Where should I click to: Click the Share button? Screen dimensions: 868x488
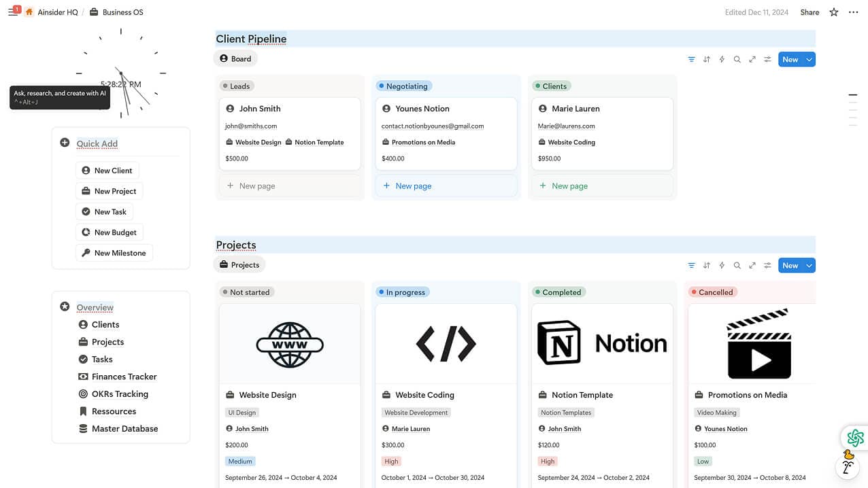pos(809,12)
